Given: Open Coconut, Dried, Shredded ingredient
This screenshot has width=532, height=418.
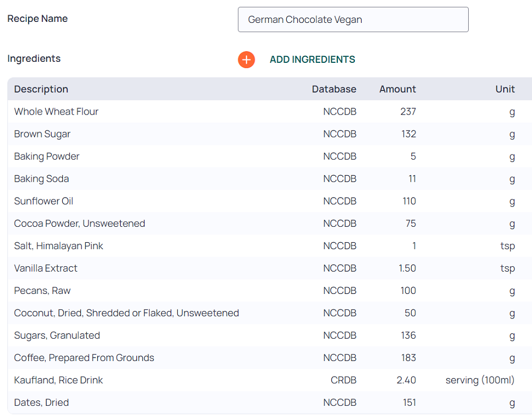Looking at the screenshot, I should [x=127, y=313].
